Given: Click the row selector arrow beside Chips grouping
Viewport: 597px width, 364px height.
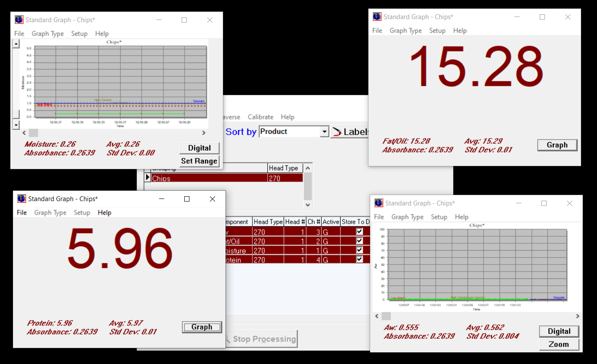Looking at the screenshot, I should (148, 178).
